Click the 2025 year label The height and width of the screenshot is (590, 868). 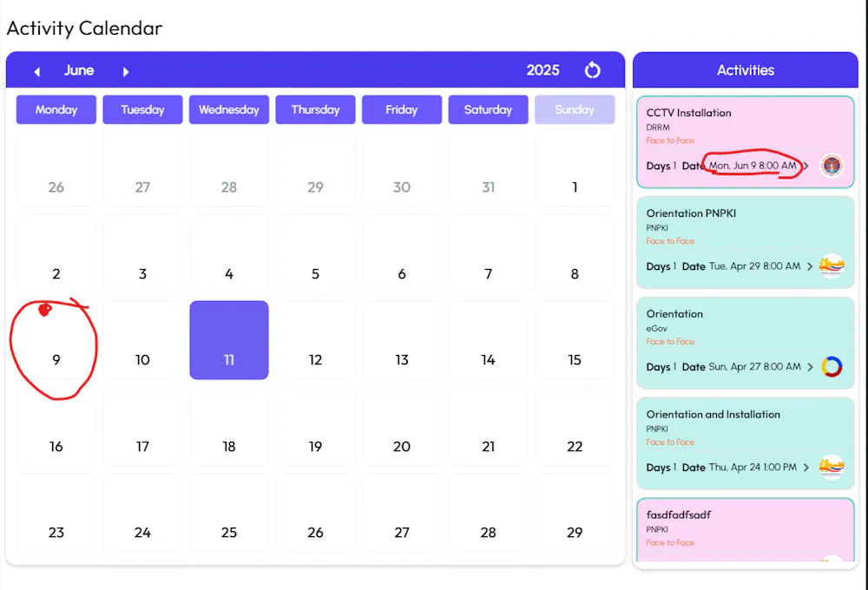[542, 70]
